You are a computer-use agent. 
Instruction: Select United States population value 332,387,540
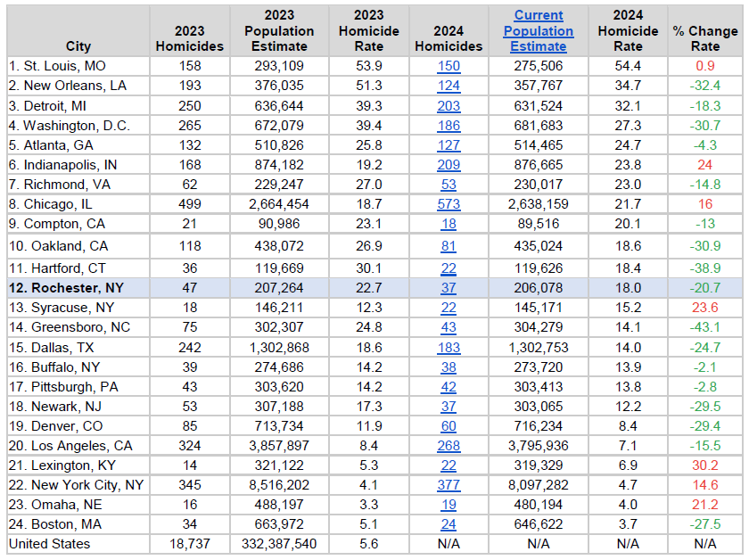279,544
